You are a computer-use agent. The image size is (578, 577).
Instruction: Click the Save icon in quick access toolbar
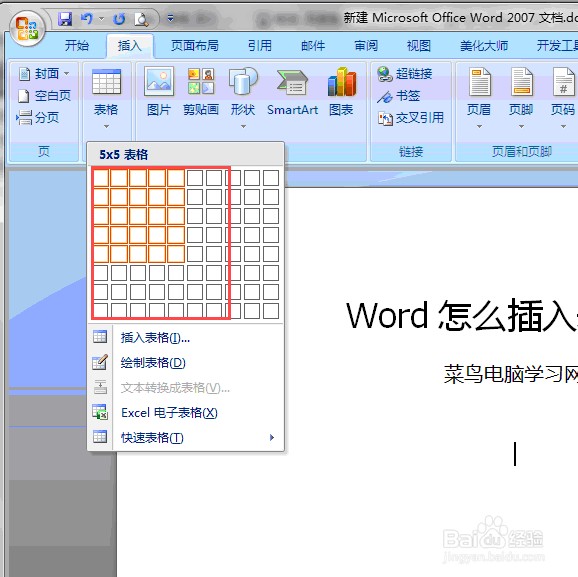coord(65,18)
